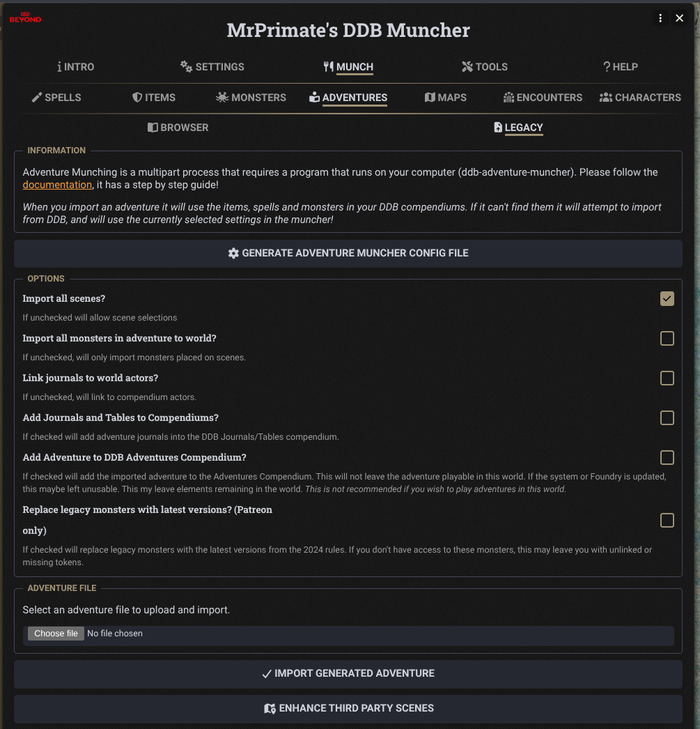This screenshot has width=700, height=729.
Task: Click the 'Link journals to world actors?' label
Action: (91, 378)
